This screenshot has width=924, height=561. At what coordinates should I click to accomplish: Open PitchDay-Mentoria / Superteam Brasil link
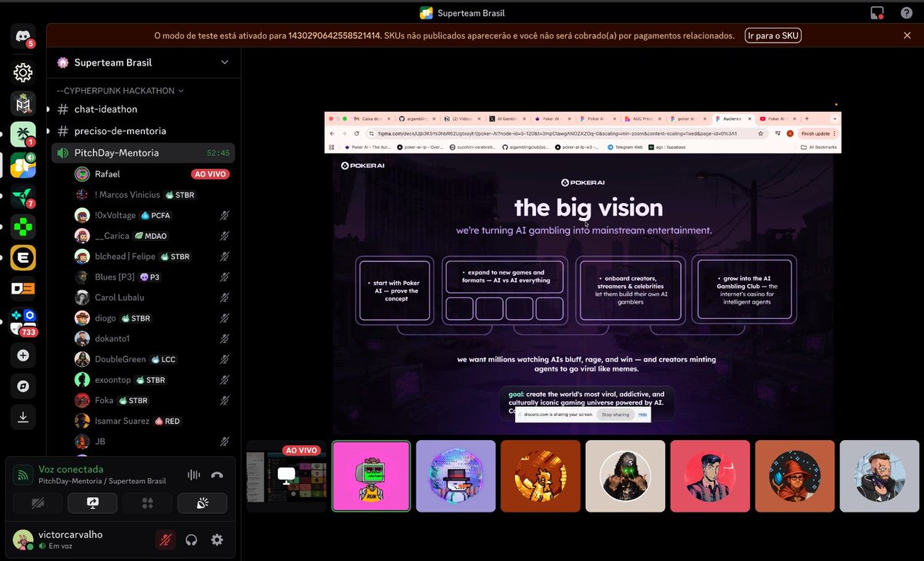click(102, 482)
